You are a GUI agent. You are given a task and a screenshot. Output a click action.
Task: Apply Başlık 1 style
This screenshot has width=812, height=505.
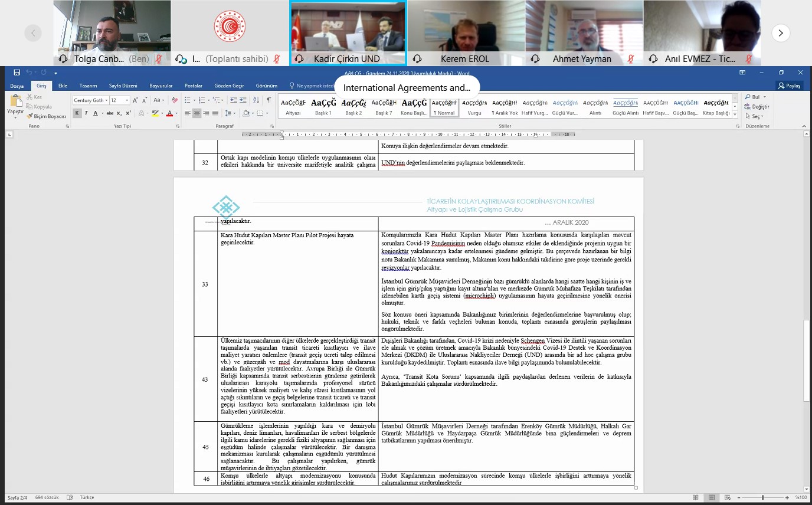[323, 106]
